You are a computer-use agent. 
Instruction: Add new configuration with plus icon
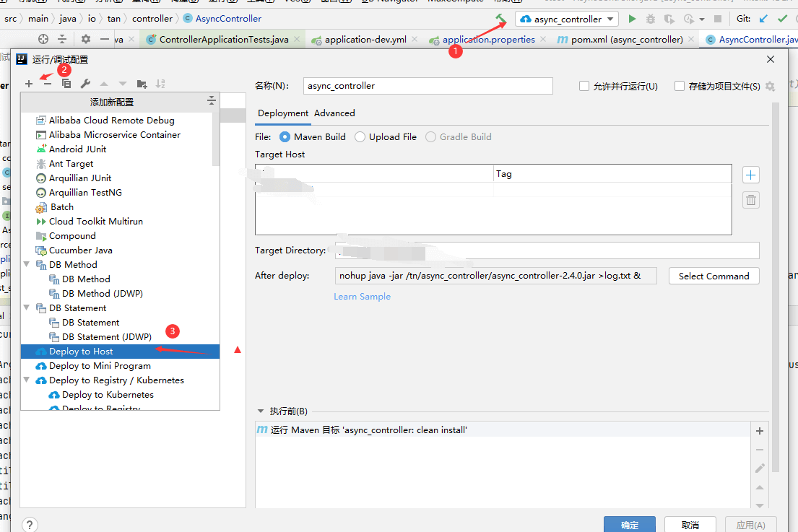pos(28,84)
